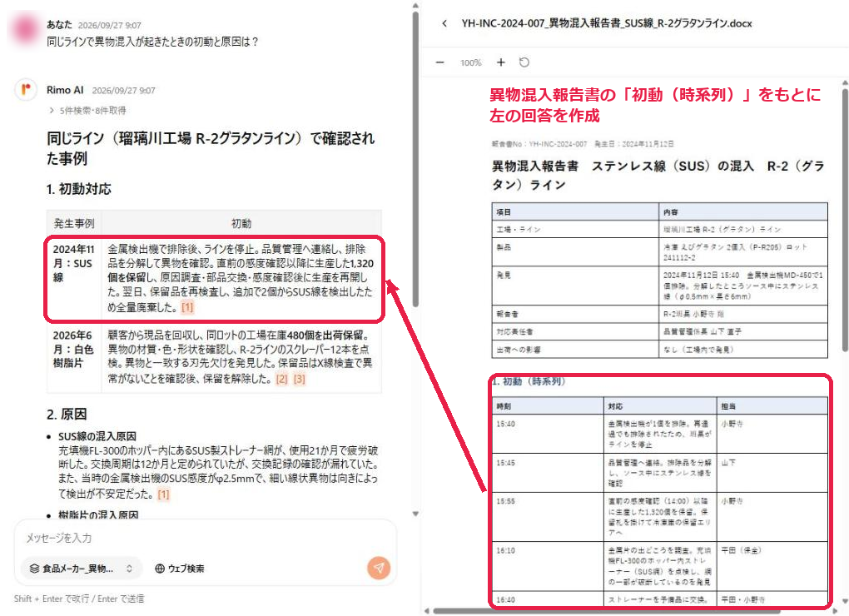Click the 2026年6月：白色樹脂片 table cell

[73, 355]
